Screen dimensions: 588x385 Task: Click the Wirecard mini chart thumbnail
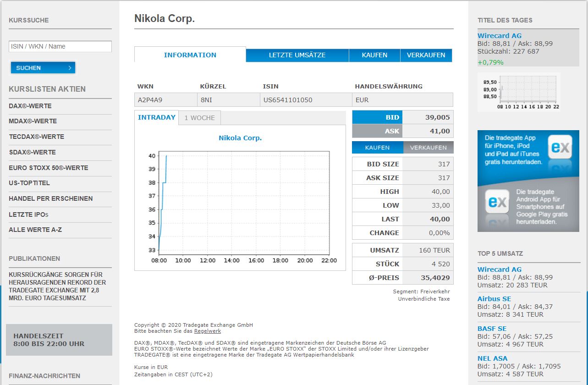519,93
